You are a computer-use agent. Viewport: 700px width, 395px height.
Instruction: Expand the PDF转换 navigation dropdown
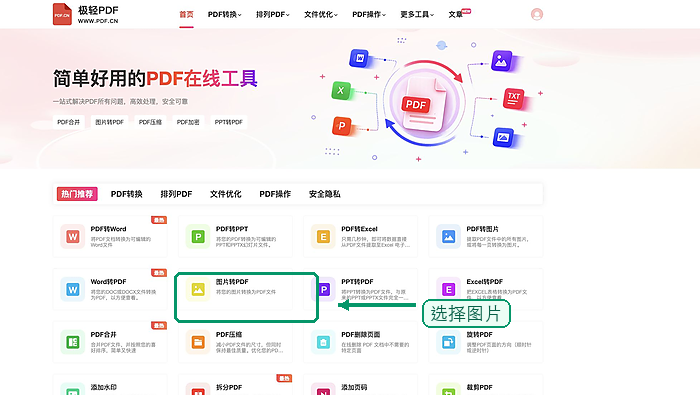tap(225, 15)
